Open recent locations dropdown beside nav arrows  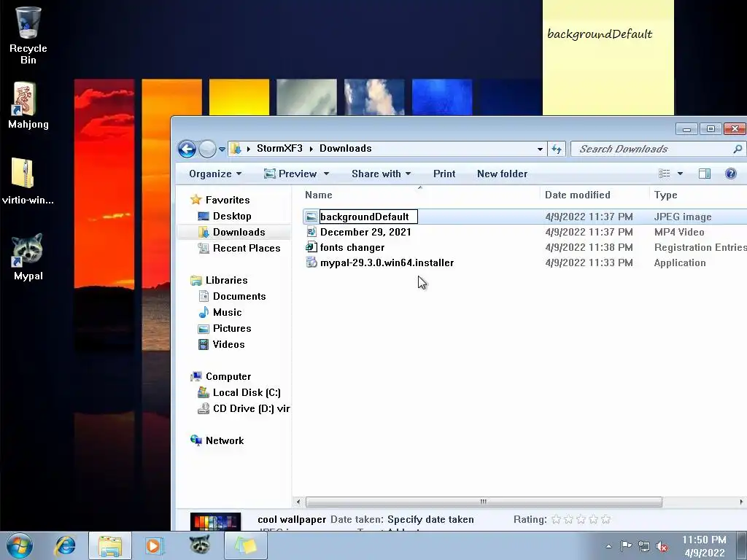click(222, 149)
